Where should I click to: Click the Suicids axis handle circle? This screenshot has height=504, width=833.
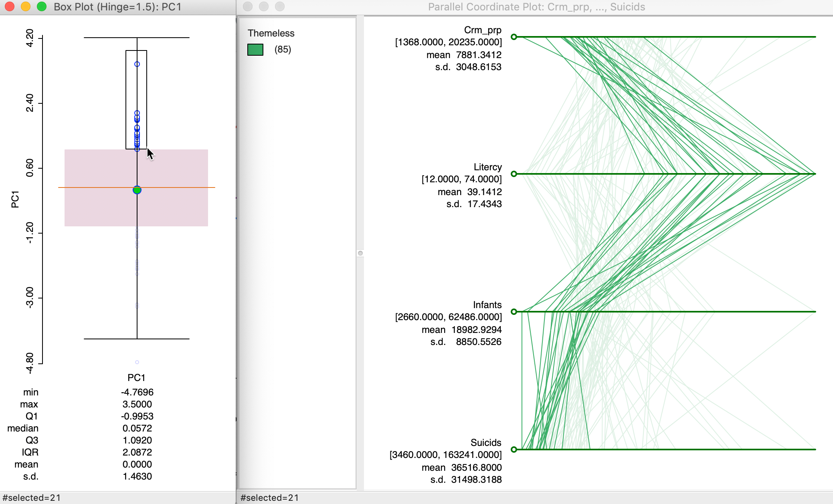click(514, 450)
